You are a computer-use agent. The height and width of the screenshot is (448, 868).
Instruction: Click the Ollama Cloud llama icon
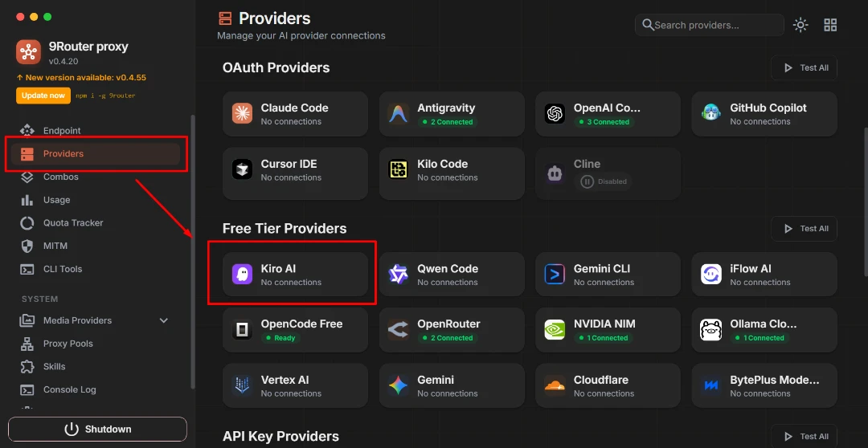pos(710,330)
